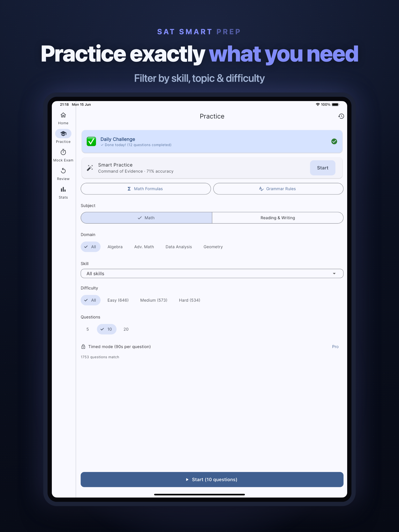Image resolution: width=399 pixels, height=532 pixels.
Task: Tap 'Done today! (12 questions completed)' text
Action: [138, 145]
